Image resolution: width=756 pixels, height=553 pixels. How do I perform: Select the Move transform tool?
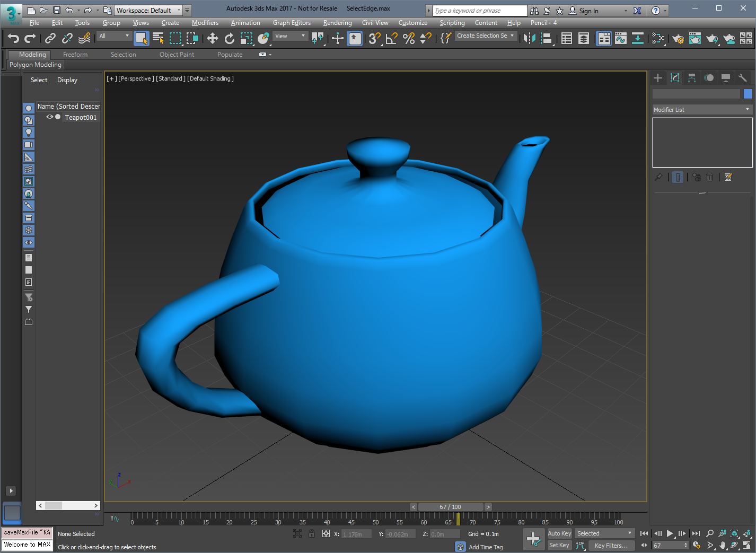[x=212, y=38]
